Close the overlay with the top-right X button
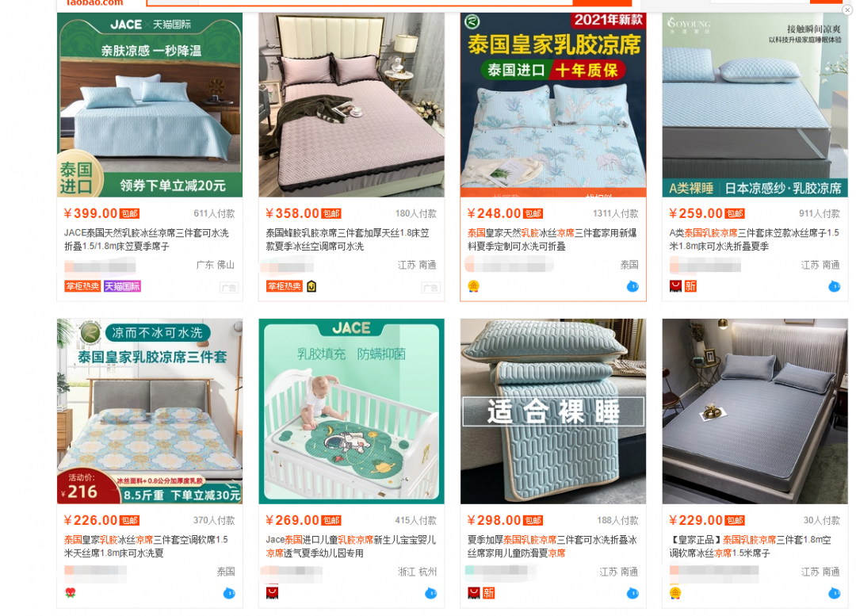This screenshot has width=856, height=616. [x=846, y=10]
